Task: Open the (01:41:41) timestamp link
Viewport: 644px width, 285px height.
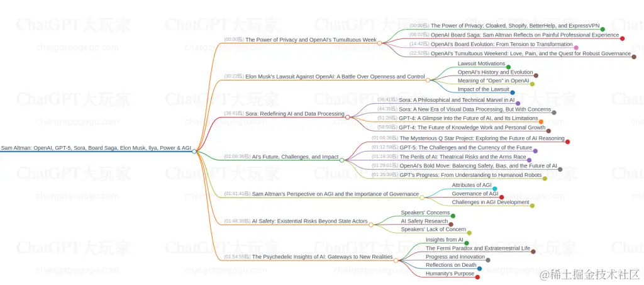Action: click(x=237, y=194)
